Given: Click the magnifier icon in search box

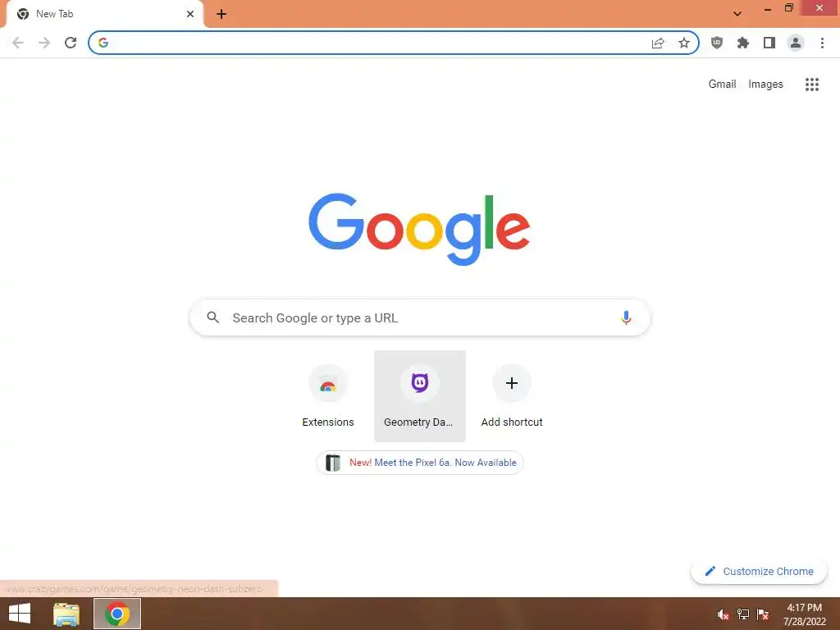Looking at the screenshot, I should (212, 317).
